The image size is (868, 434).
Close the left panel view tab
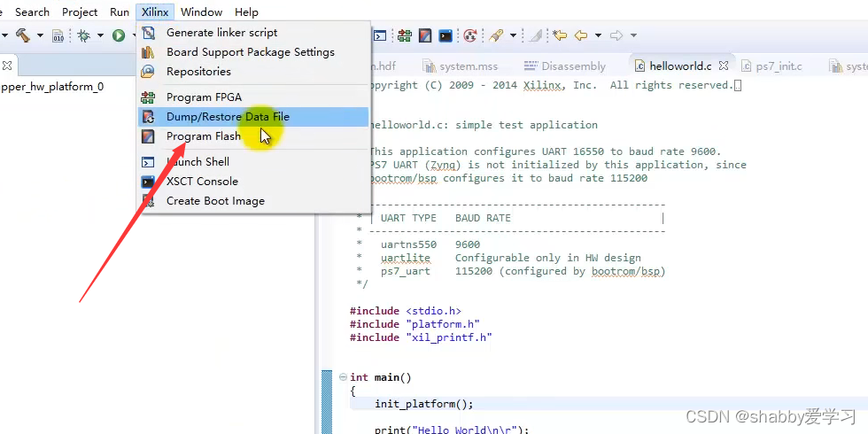7,66
